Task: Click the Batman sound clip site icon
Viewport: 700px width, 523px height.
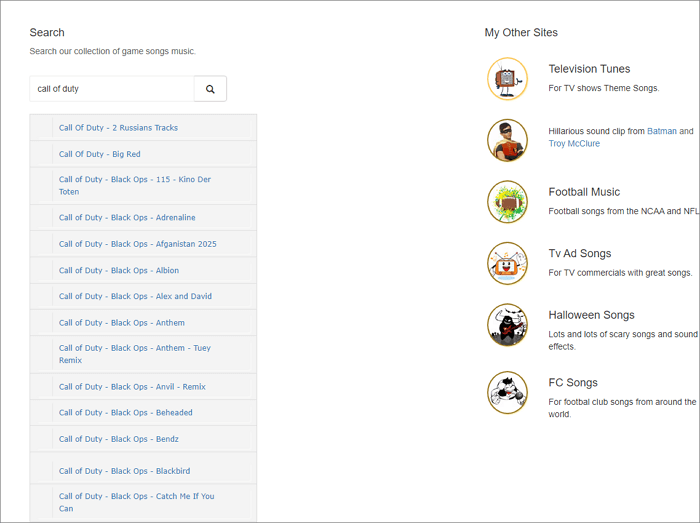Action: coord(507,140)
